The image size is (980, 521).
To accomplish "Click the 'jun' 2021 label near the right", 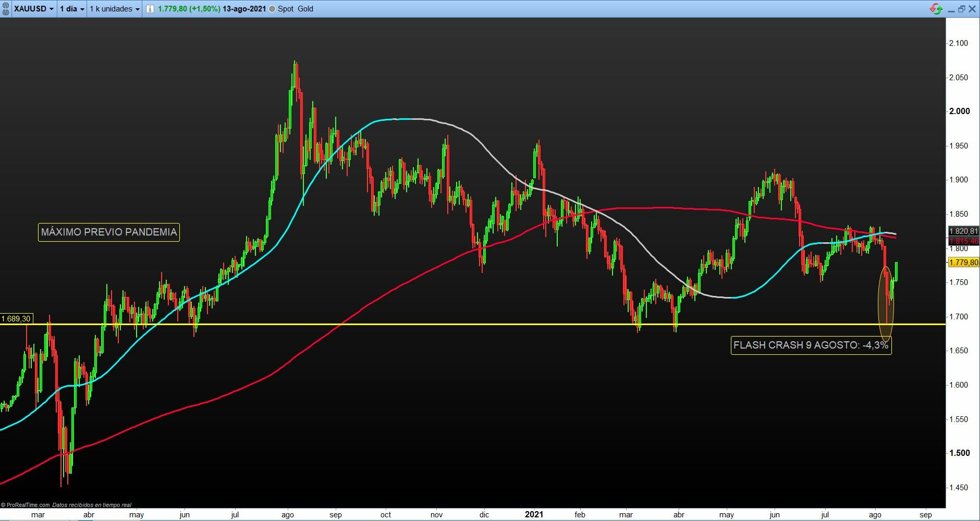I will [775, 515].
